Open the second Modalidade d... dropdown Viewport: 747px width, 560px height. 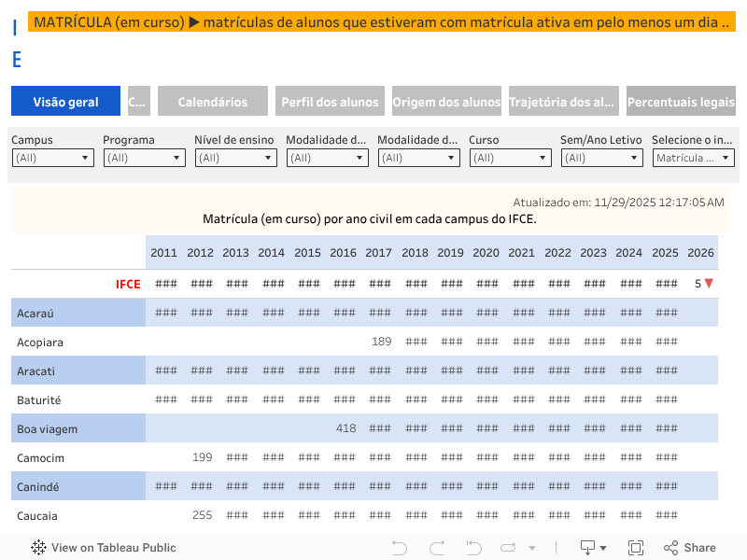coord(418,158)
